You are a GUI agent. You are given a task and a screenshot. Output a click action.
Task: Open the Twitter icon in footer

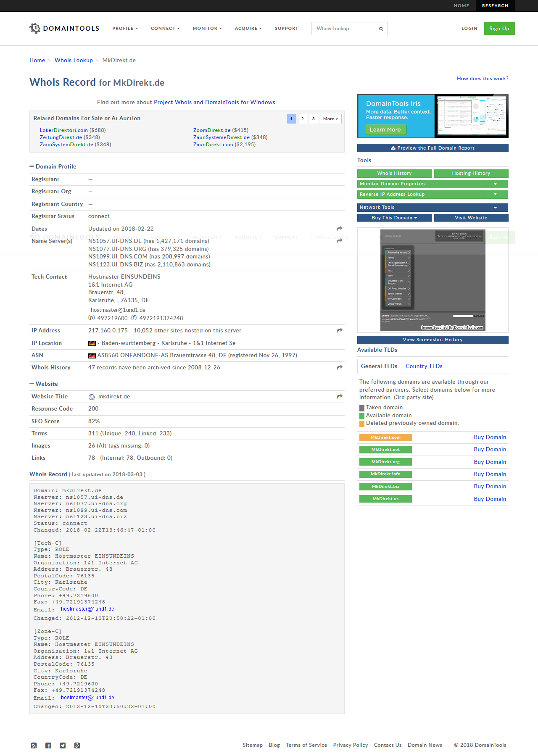pyautogui.click(x=63, y=745)
